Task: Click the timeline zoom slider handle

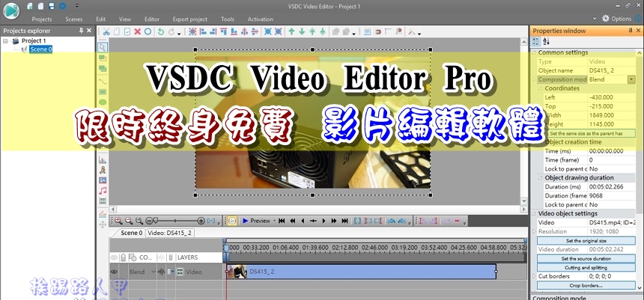Action: coord(156,221)
